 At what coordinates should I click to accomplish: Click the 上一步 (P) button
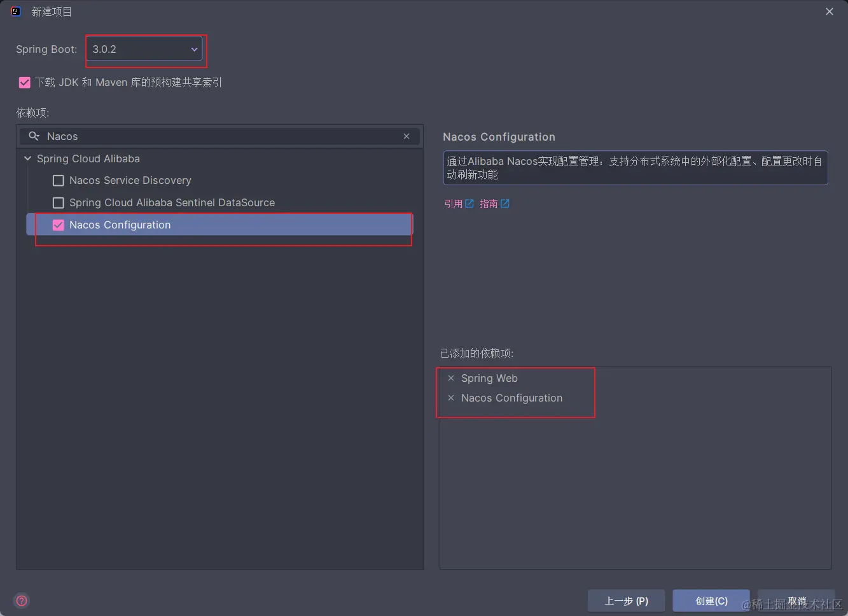(x=626, y=601)
